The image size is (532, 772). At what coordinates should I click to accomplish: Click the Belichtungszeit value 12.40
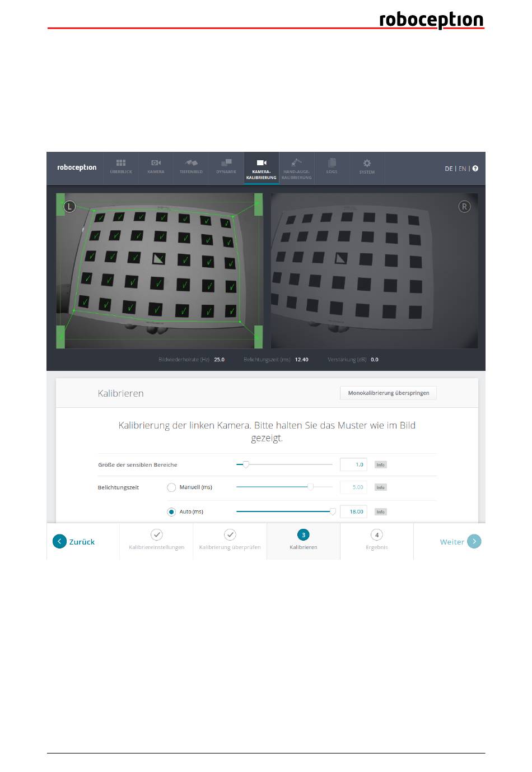tap(301, 360)
